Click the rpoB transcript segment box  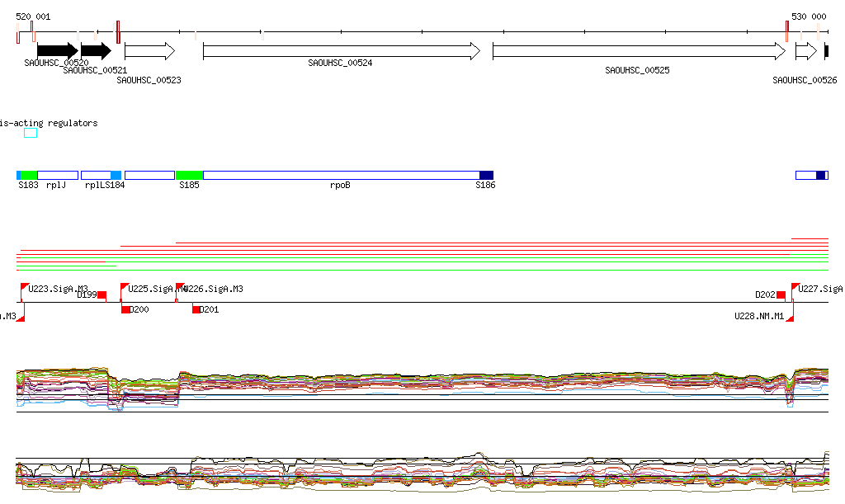coord(341,176)
